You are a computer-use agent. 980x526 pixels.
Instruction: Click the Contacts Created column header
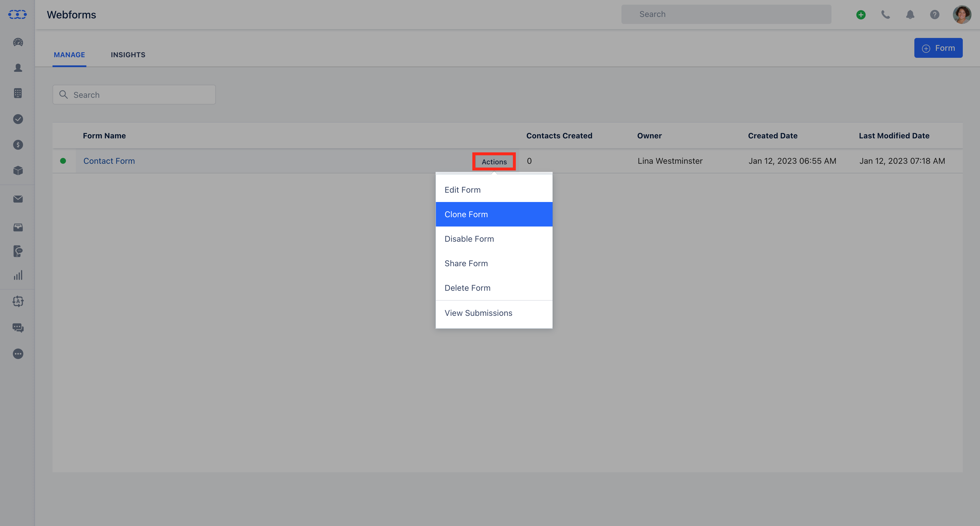(x=559, y=136)
